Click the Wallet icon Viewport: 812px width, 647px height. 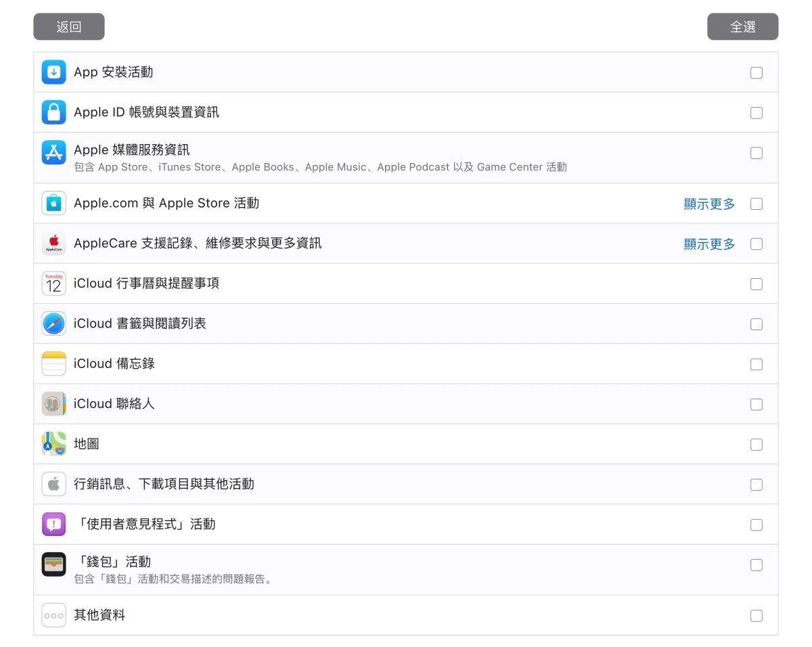click(x=53, y=564)
